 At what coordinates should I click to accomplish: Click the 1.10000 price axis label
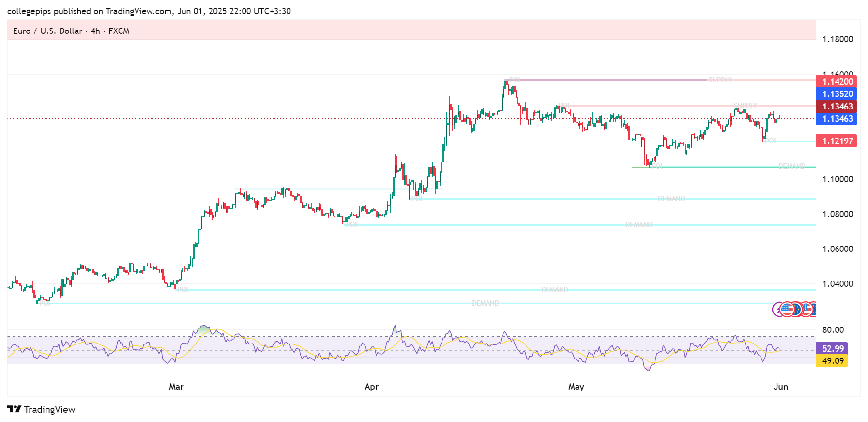click(838, 179)
